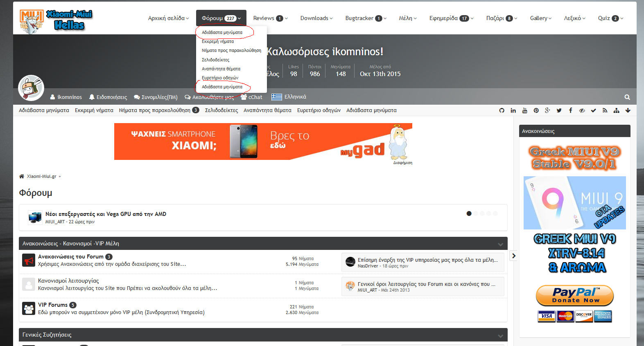Click the RSS feed icon
Screen dimensions: 644x346
(x=605, y=110)
